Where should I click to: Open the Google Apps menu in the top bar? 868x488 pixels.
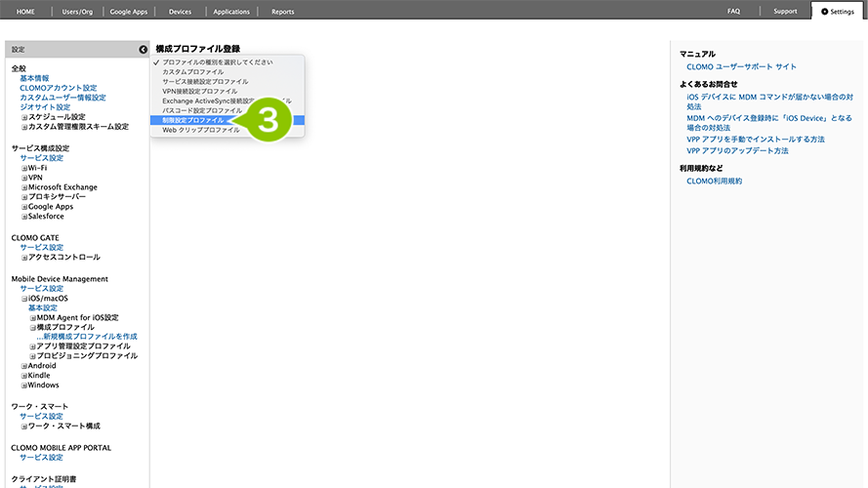click(129, 11)
